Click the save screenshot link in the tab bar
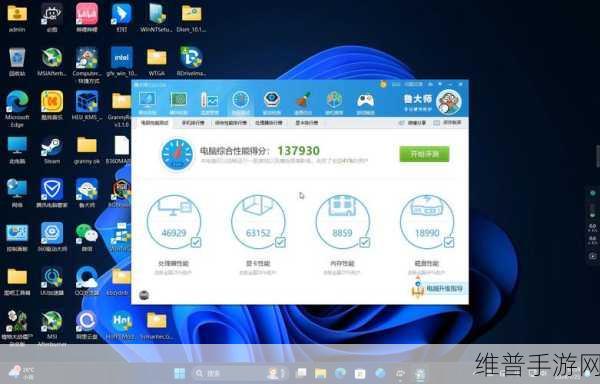 447,123
